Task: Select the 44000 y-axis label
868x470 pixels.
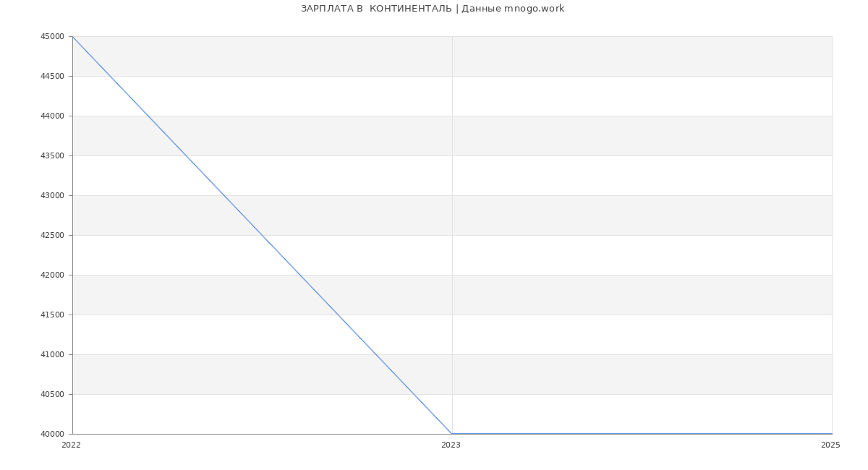Action: [53, 116]
